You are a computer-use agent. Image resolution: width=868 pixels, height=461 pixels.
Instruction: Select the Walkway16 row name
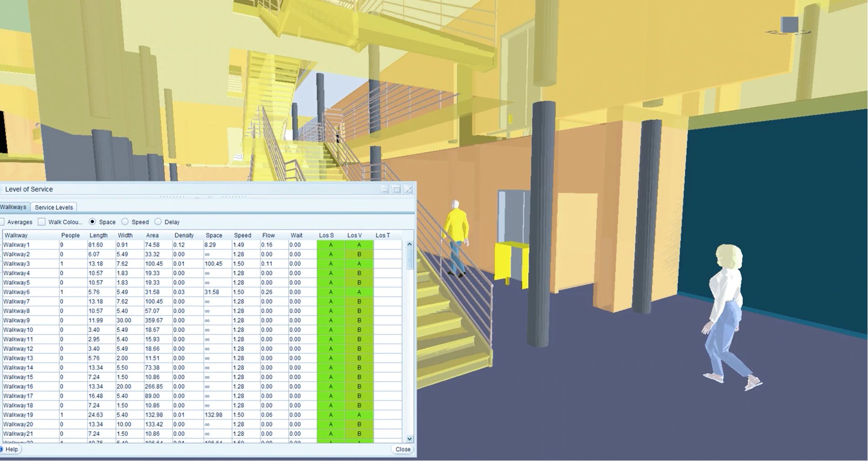[18, 387]
